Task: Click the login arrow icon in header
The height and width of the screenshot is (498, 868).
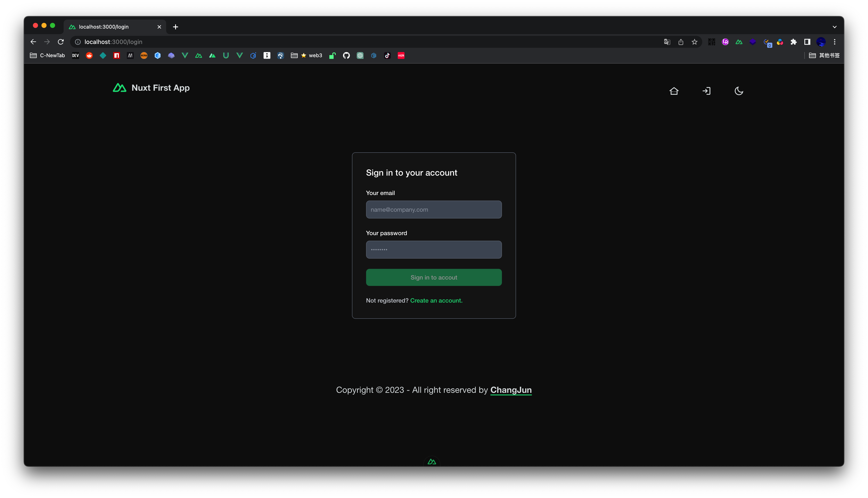Action: pos(707,91)
